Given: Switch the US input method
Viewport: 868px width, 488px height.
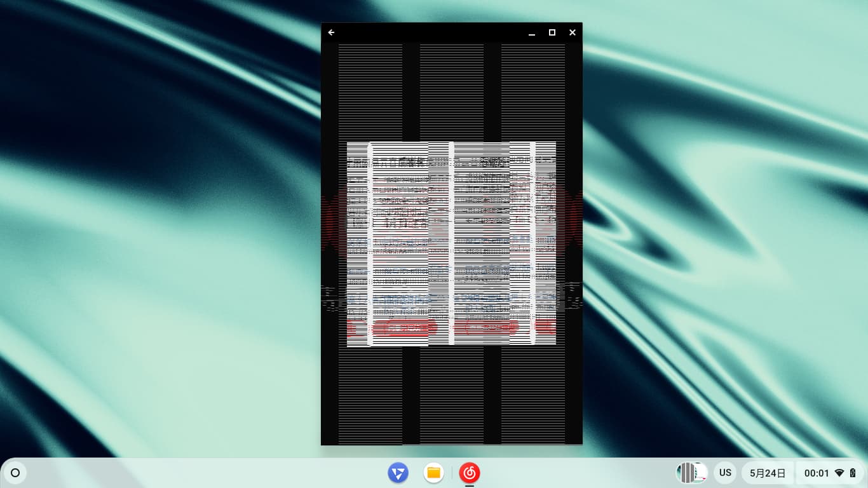Looking at the screenshot, I should [x=725, y=473].
